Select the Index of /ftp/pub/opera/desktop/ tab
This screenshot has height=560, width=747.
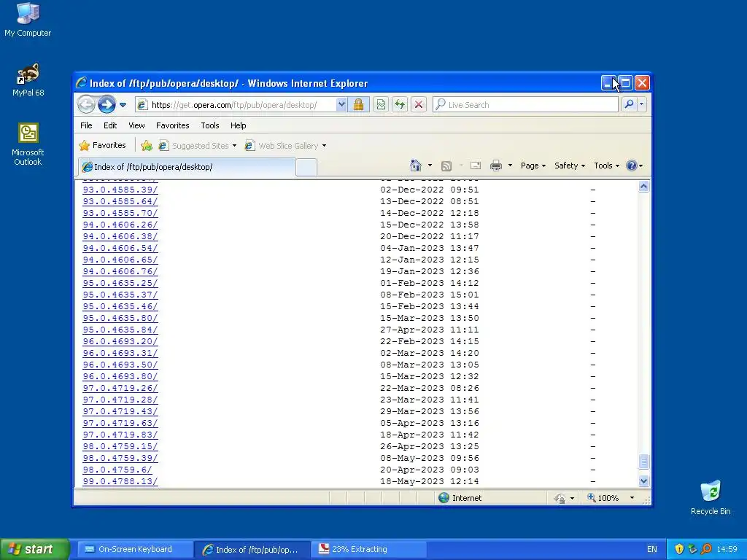pos(186,167)
